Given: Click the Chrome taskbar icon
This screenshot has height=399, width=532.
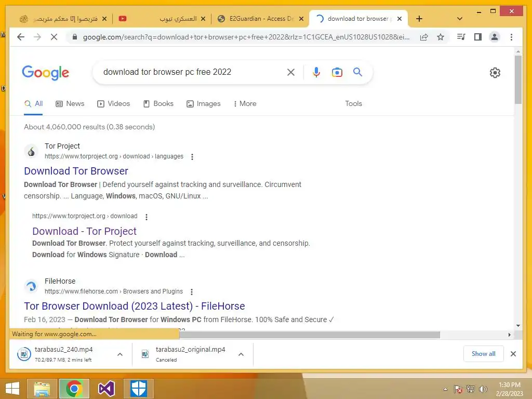Looking at the screenshot, I should [x=74, y=389].
